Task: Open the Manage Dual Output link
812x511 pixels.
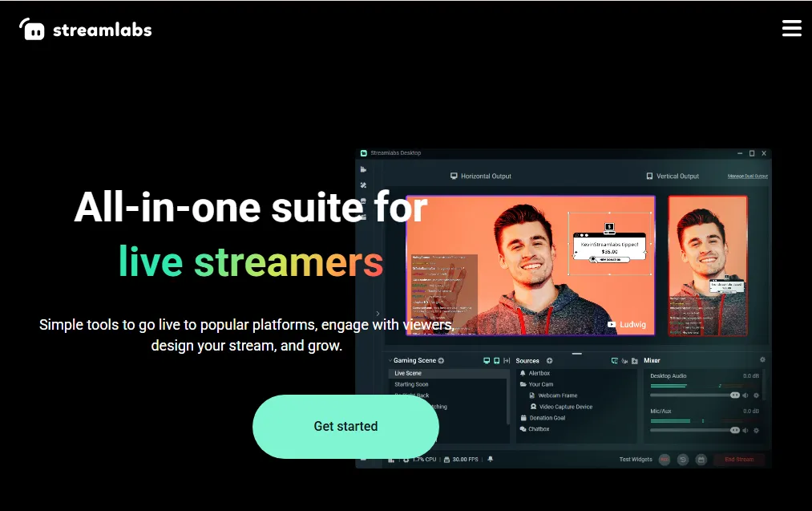Action: click(747, 176)
